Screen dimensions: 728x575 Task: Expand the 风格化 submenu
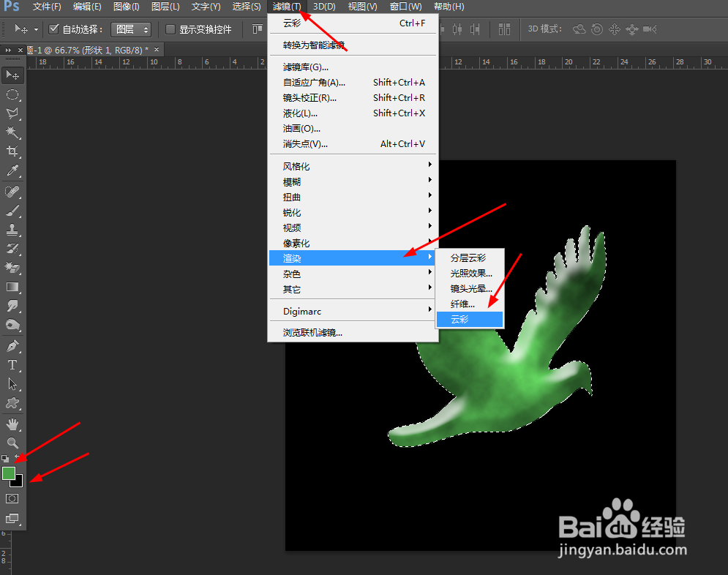tap(353, 166)
